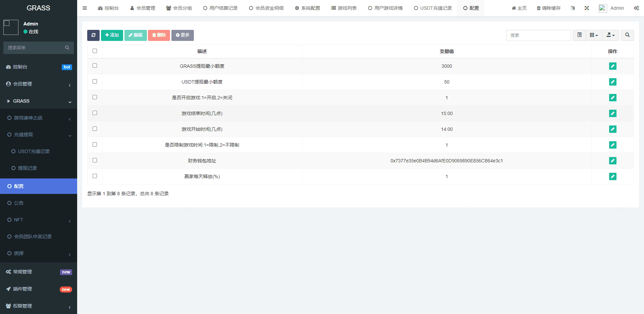Click edit icon for GRASS提现最小额度 row
The image size is (644, 314).
(x=612, y=66)
